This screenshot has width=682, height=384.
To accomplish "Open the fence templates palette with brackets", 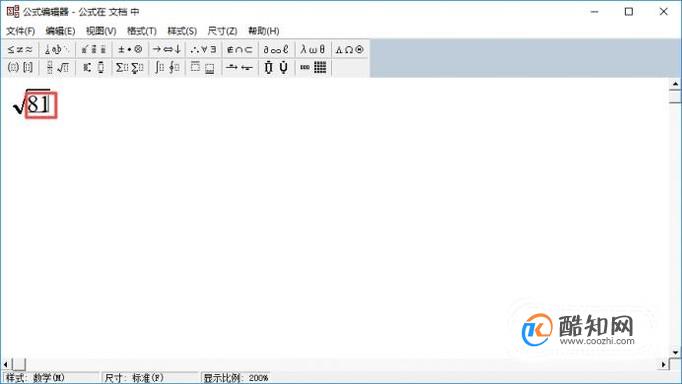I will click(x=20, y=67).
